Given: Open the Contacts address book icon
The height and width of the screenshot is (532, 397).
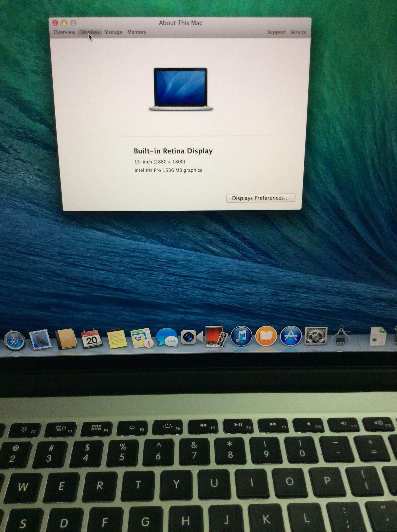Looking at the screenshot, I should [66, 338].
